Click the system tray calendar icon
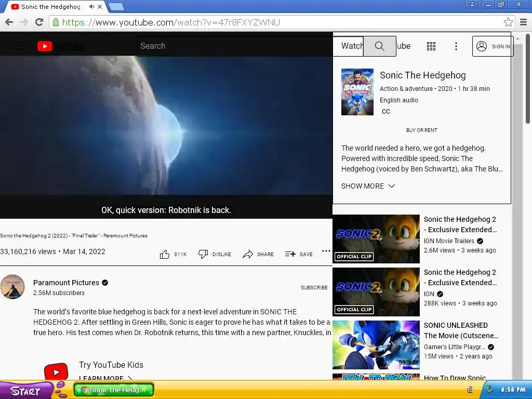This screenshot has width=532, height=399. 470,390
